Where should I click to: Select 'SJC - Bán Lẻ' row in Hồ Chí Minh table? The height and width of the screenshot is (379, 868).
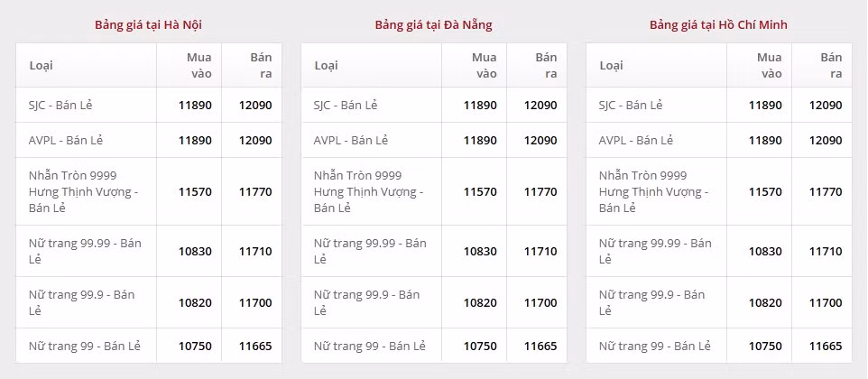point(719,105)
